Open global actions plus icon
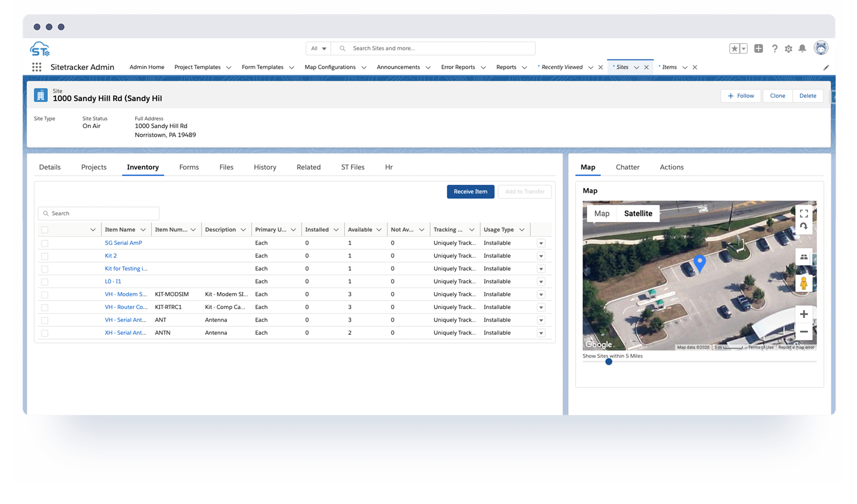The height and width of the screenshot is (504, 857). [758, 48]
